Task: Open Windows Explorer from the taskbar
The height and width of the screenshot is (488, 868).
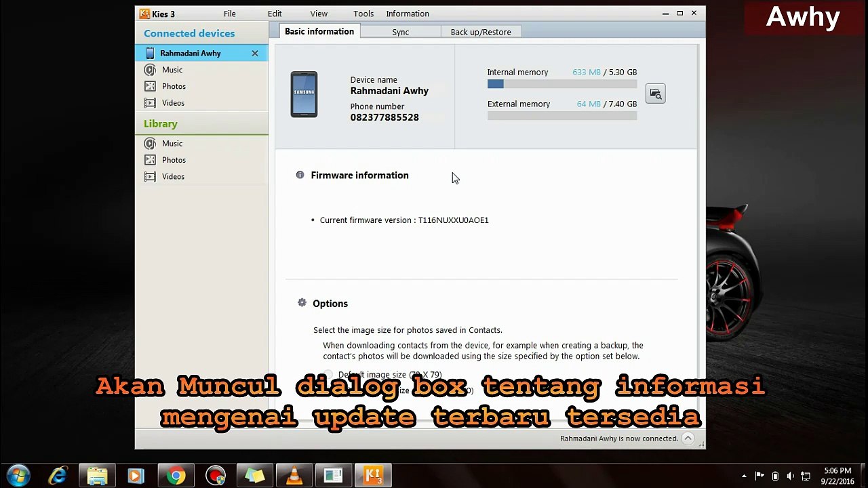Action: (97, 476)
